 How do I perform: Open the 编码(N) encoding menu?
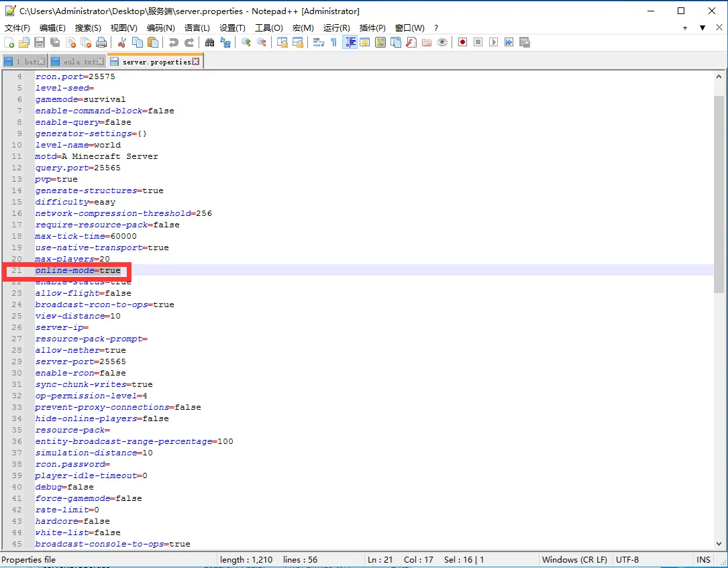(x=160, y=27)
